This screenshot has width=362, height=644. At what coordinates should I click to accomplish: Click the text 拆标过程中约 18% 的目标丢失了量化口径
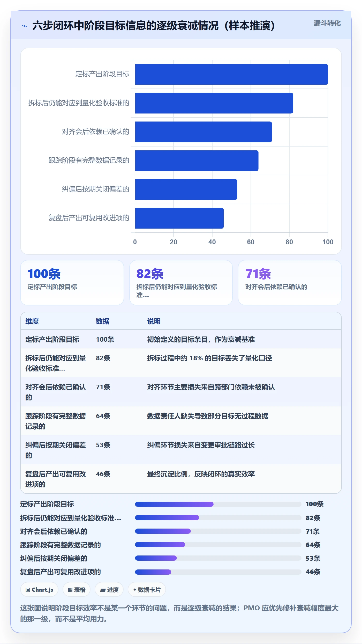click(x=209, y=358)
